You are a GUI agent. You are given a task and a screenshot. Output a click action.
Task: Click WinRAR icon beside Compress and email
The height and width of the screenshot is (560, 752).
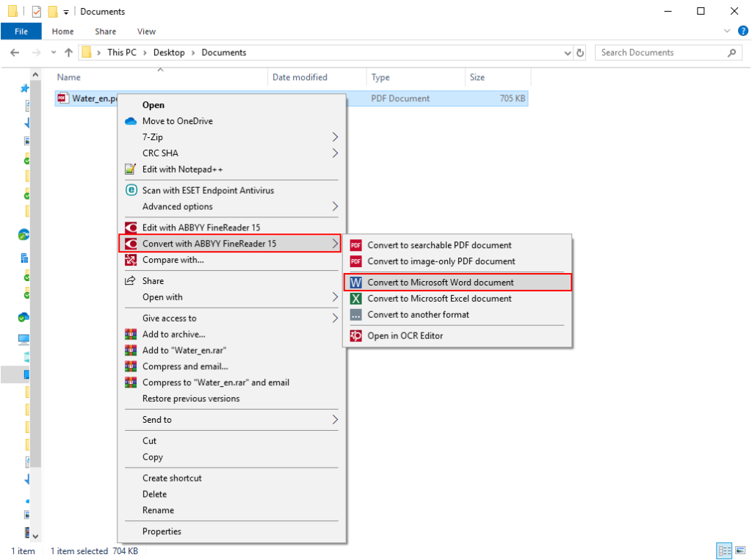click(x=131, y=366)
